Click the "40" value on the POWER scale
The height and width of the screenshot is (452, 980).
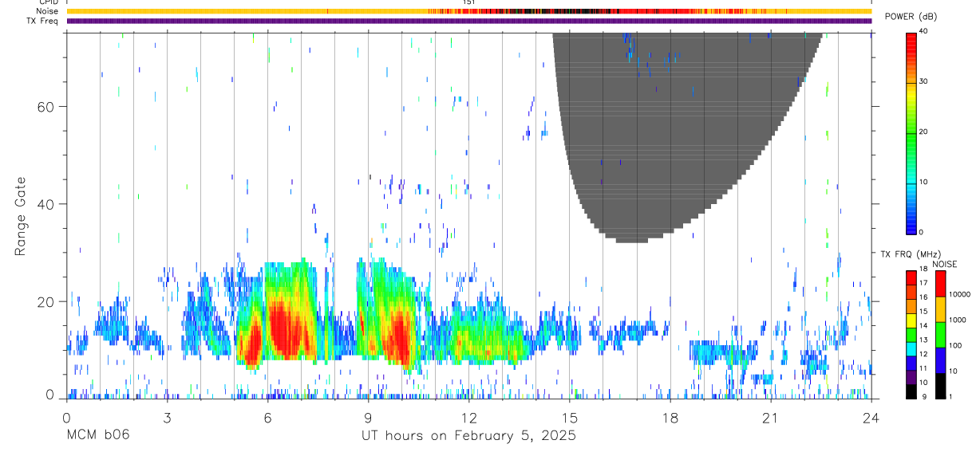(x=925, y=31)
